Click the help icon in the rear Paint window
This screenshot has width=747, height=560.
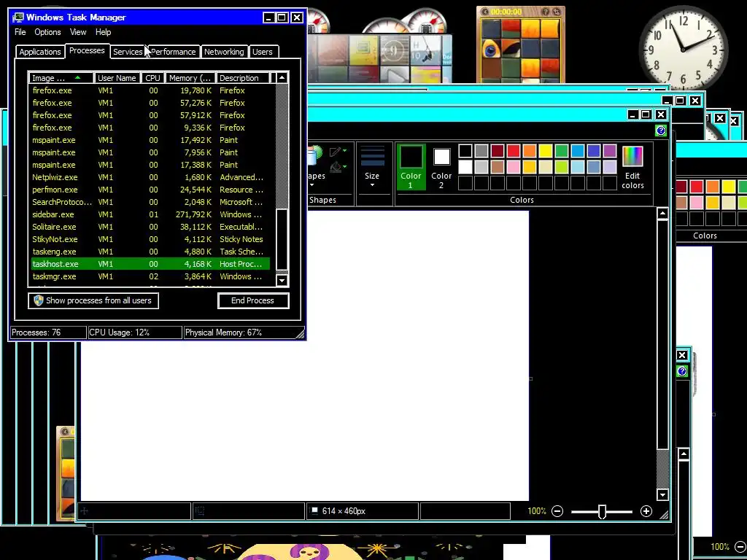click(682, 371)
